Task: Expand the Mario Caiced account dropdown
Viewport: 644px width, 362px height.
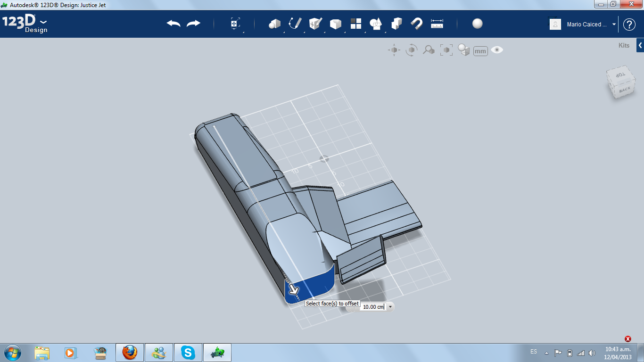Action: click(x=614, y=25)
